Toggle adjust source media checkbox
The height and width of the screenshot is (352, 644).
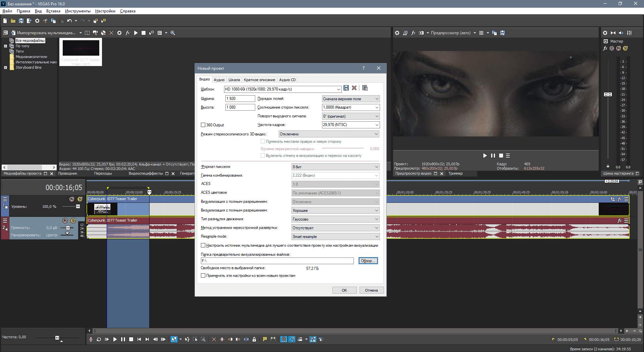(203, 245)
